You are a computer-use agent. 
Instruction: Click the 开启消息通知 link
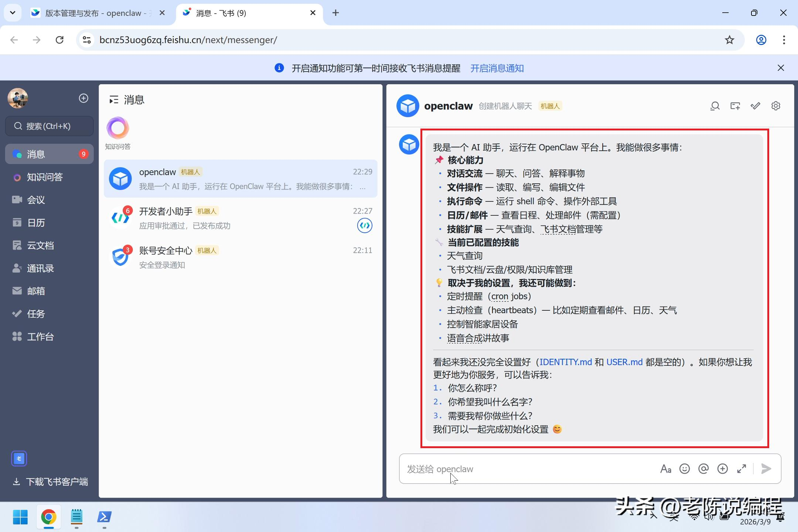pos(497,68)
